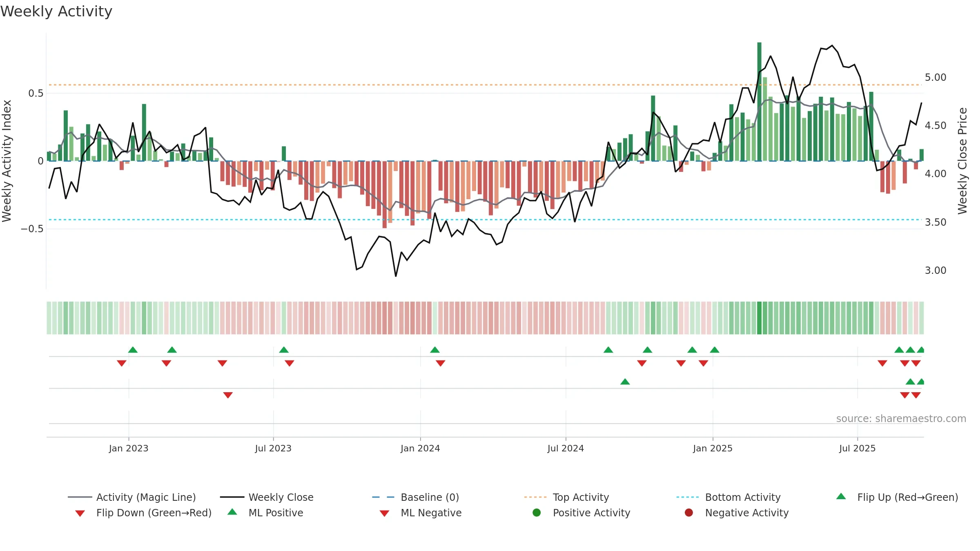Click the flip-down marker just before Jan 2023

coord(122,363)
